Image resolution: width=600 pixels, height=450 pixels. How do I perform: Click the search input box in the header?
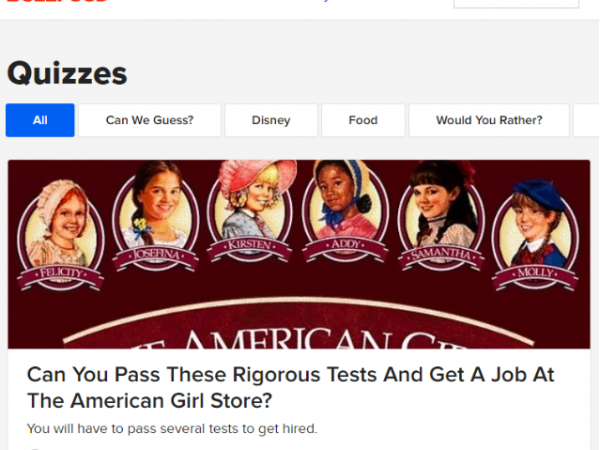coord(516,3)
